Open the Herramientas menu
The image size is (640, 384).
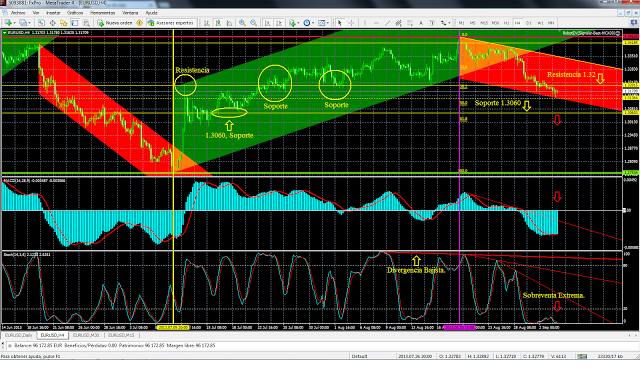click(x=102, y=13)
